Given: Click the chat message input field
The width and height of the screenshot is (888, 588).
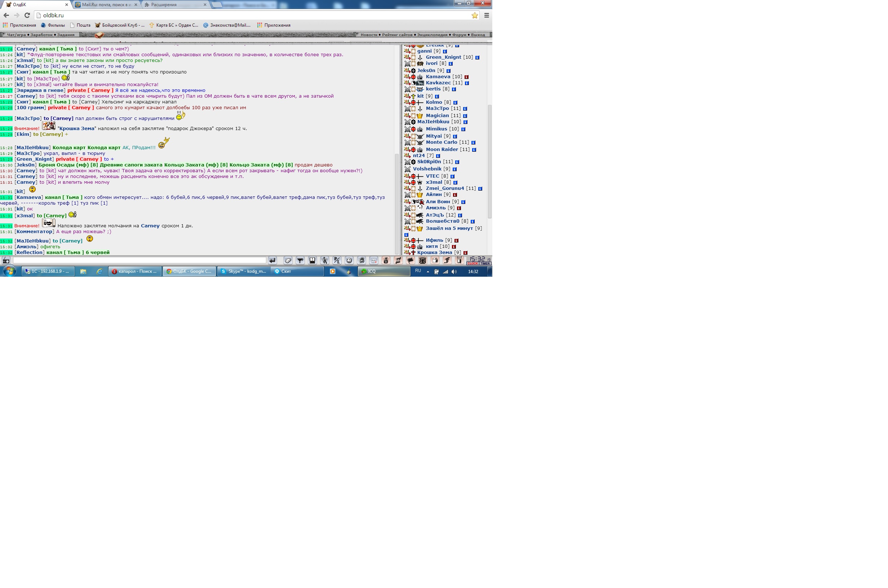Looking at the screenshot, I should coord(139,260).
